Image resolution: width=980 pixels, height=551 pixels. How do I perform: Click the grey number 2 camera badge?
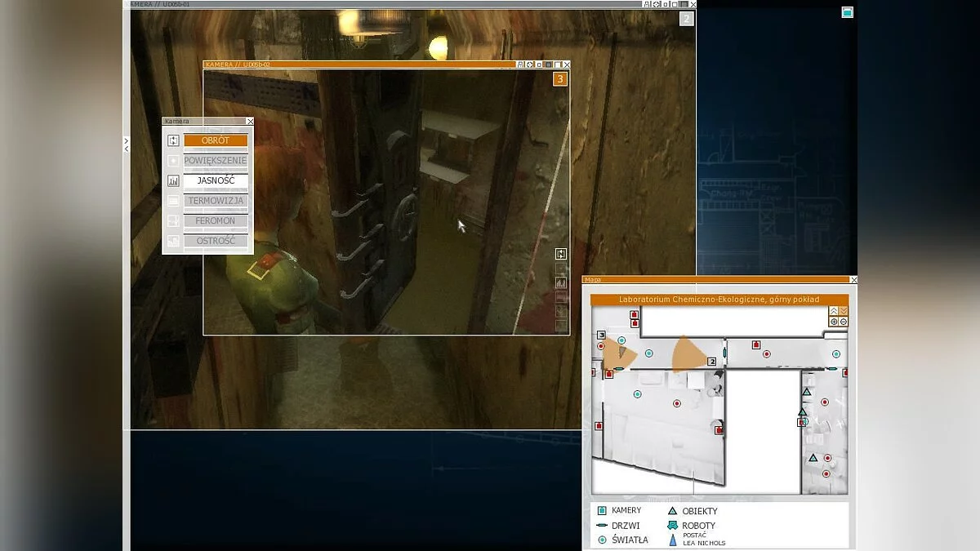point(687,18)
